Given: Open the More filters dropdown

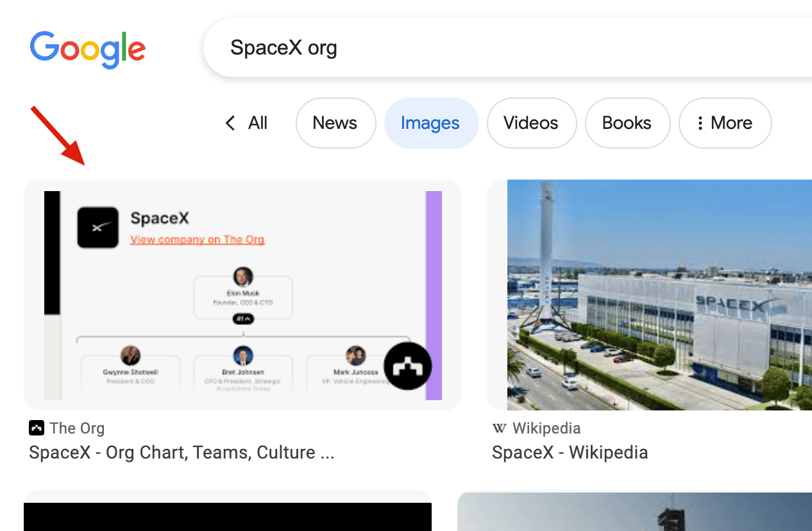Looking at the screenshot, I should [x=725, y=123].
